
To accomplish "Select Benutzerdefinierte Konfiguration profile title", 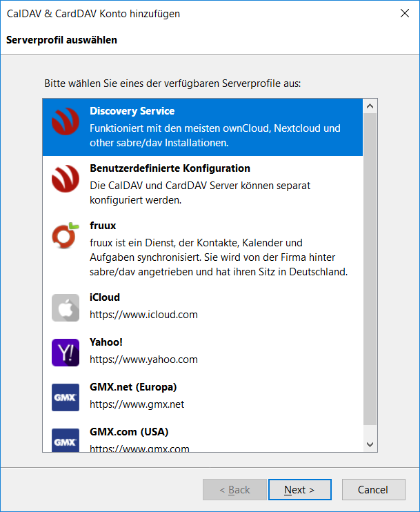I will pyautogui.click(x=170, y=168).
